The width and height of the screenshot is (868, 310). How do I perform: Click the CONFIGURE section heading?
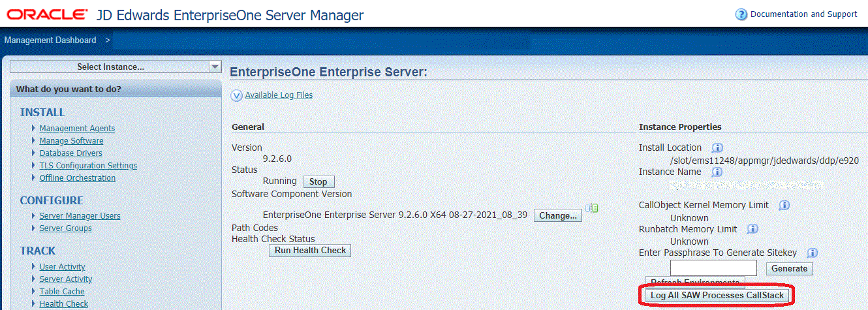(x=52, y=200)
